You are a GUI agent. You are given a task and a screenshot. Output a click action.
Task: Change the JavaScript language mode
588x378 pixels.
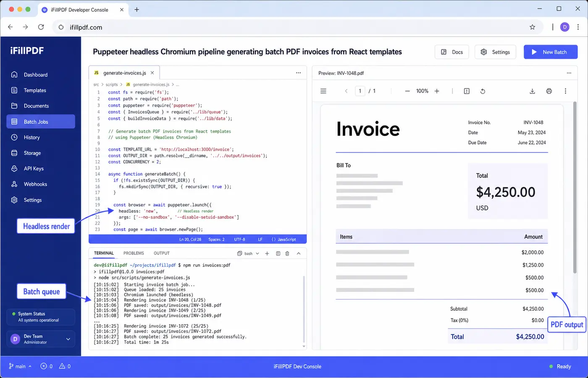tap(284, 239)
